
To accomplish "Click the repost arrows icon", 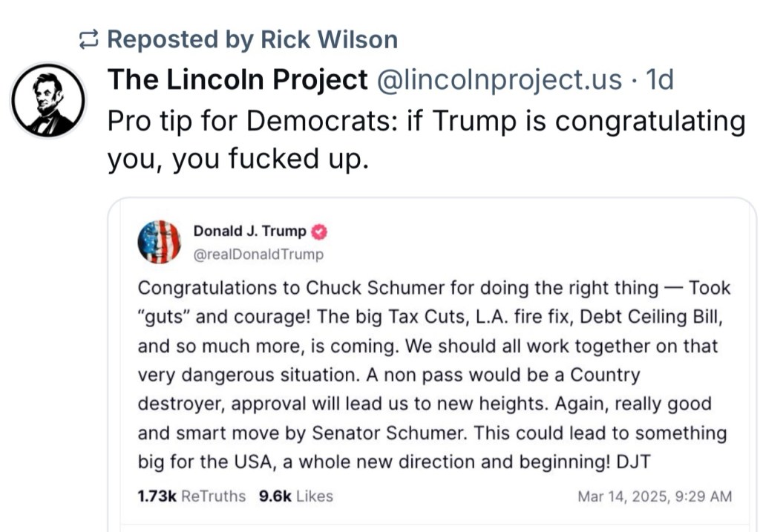I will (x=89, y=40).
